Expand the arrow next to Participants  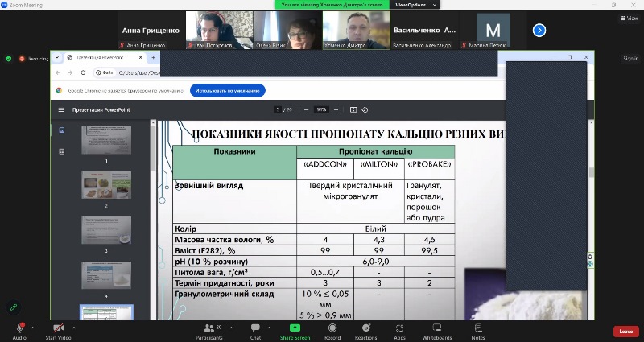pyautogui.click(x=231, y=328)
